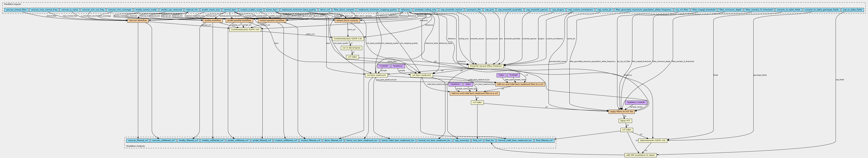The image size is (868, 158).
Task: Open the add VEP annotation to report step
Action: coord(640,155)
